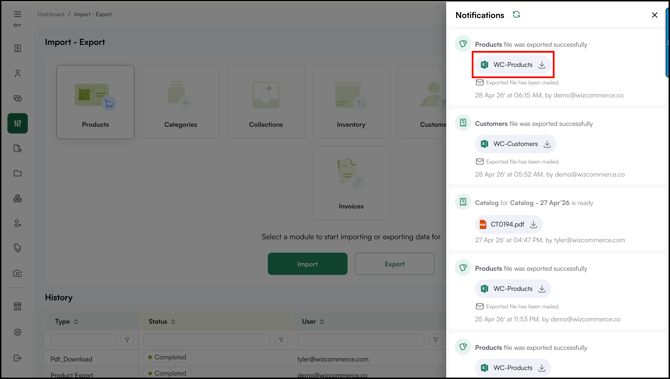The height and width of the screenshot is (379, 670).
Task: Select the Categories module card
Action: click(x=180, y=102)
